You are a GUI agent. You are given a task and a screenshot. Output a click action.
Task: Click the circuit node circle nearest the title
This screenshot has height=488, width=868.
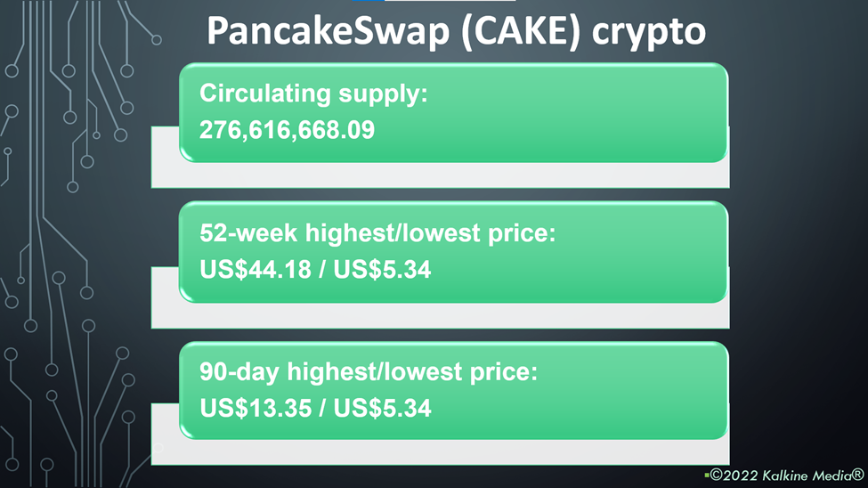157,40
